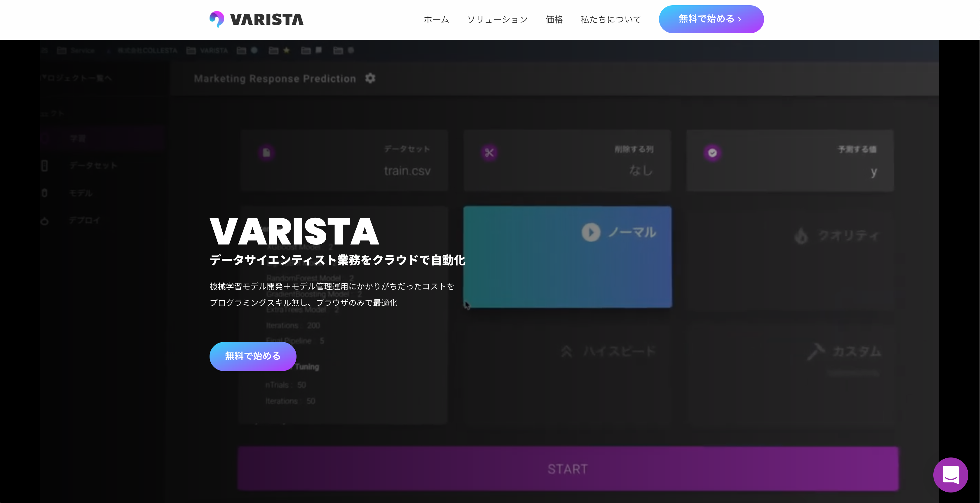Click the header 無料で始める button
The width and height of the screenshot is (980, 503).
point(711,19)
